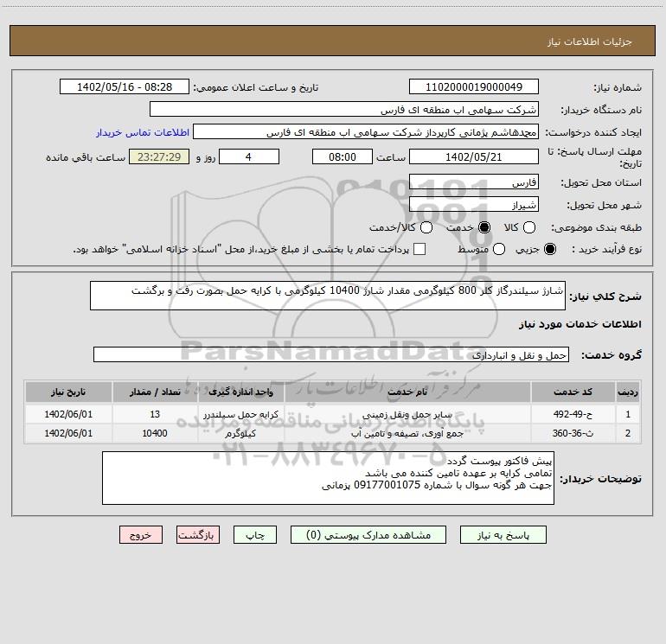Screen dimensions: 666x644
Task: Click the اطلاعات خدمات مورد نیاز heading
Action: 580,324
